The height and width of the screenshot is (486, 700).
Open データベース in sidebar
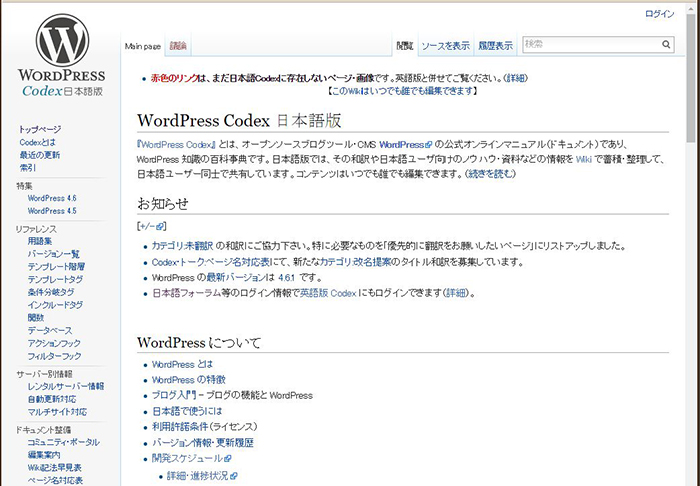(x=50, y=331)
